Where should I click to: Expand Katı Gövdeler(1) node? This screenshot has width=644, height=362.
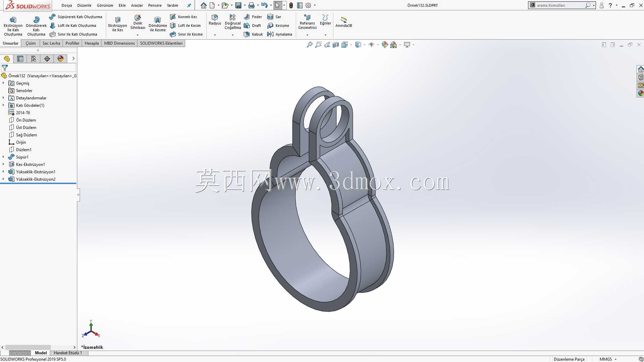(3, 105)
